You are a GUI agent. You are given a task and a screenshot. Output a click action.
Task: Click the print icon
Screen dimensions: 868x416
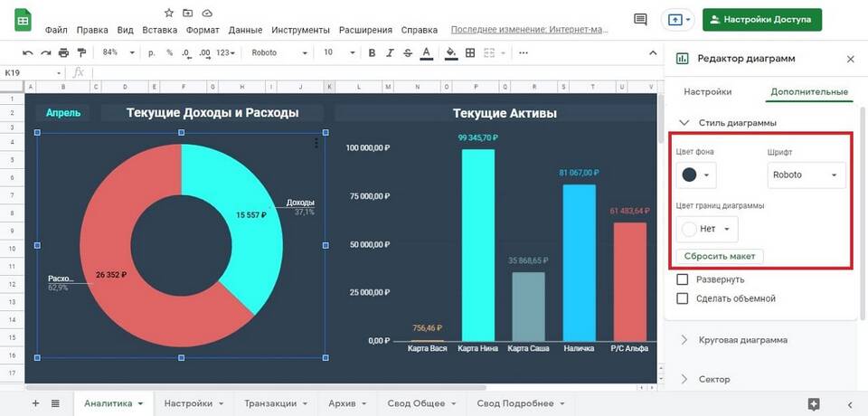click(x=63, y=52)
